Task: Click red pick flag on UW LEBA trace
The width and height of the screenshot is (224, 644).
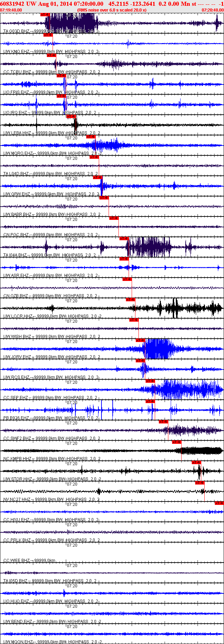Action: click(71, 116)
